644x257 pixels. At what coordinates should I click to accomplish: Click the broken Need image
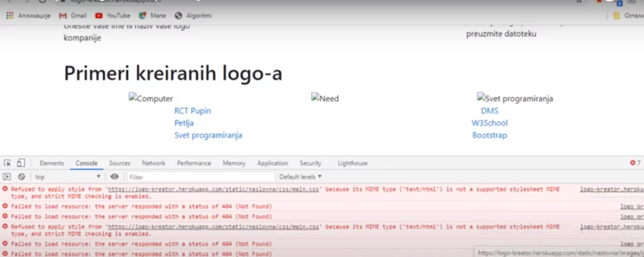(x=325, y=98)
